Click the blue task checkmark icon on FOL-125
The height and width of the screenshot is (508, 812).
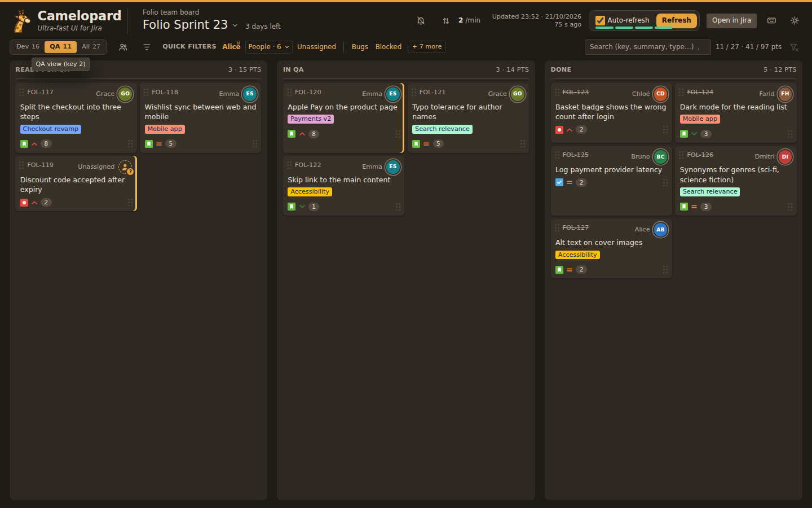click(x=559, y=182)
